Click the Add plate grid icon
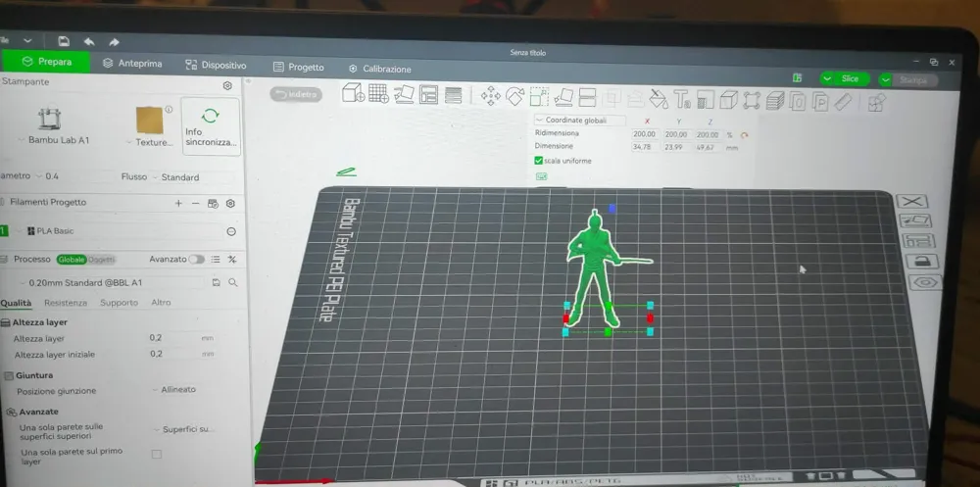Viewport: 980px width, 487px height. click(378, 94)
